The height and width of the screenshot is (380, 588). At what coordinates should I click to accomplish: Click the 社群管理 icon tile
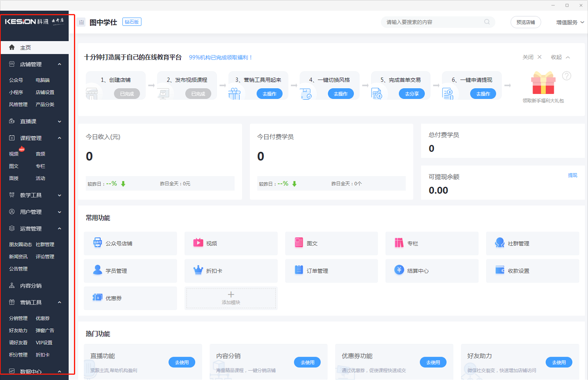tap(500, 243)
